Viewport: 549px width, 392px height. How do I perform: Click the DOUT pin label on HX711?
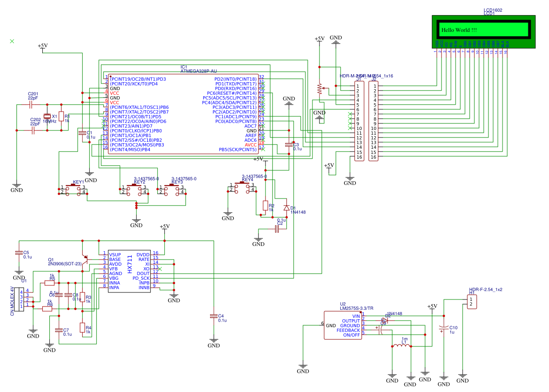pyautogui.click(x=143, y=274)
